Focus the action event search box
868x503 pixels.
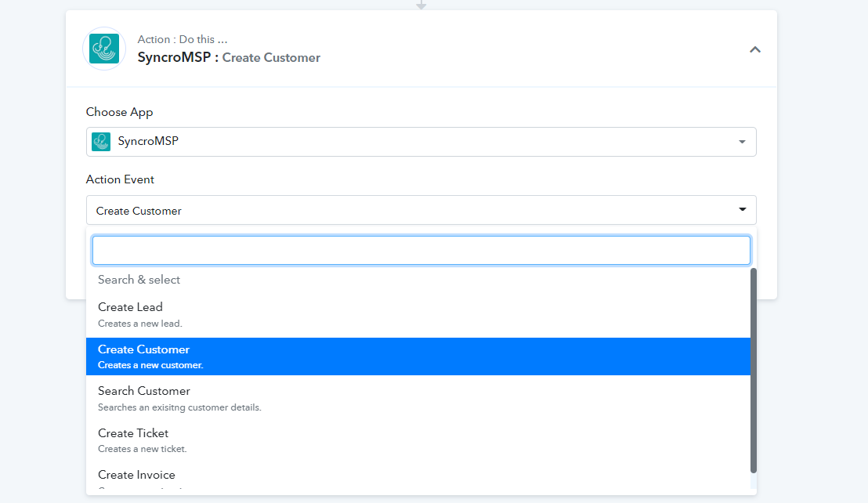(x=421, y=250)
